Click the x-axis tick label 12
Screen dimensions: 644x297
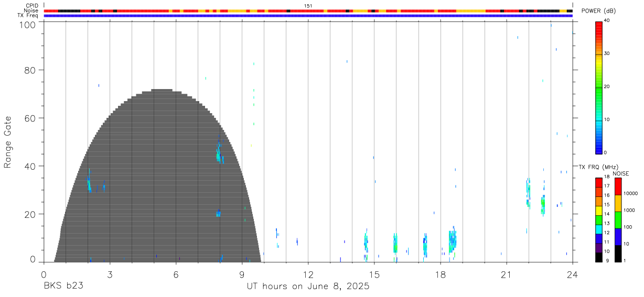308,274
